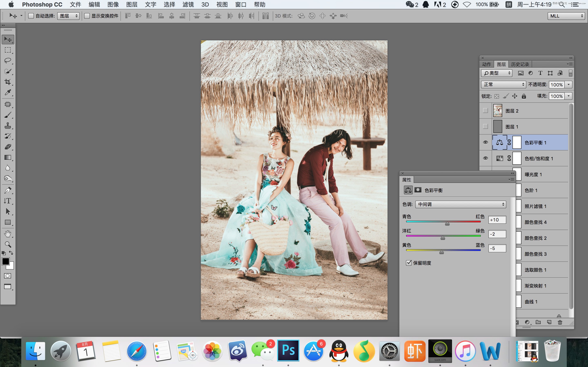Select the Crop tool
Viewport: 588px width, 367px height.
[x=8, y=82]
